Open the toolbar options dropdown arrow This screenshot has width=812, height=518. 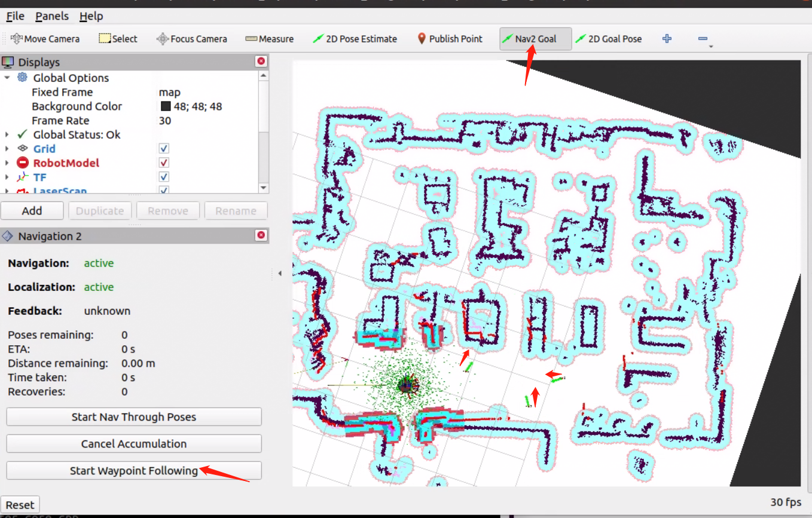click(x=710, y=46)
